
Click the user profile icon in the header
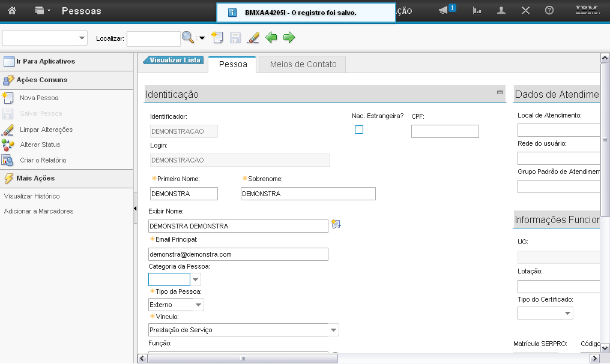click(501, 11)
